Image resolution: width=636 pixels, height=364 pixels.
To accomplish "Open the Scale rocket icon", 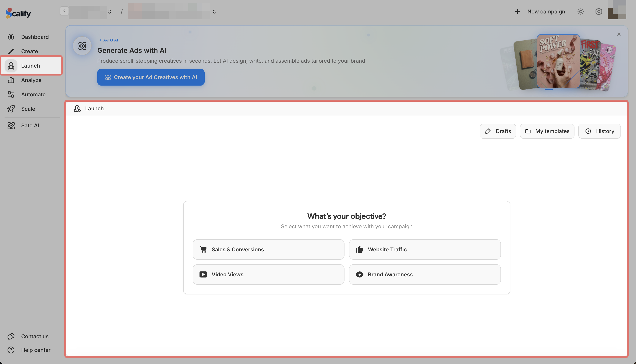I will pos(11,109).
